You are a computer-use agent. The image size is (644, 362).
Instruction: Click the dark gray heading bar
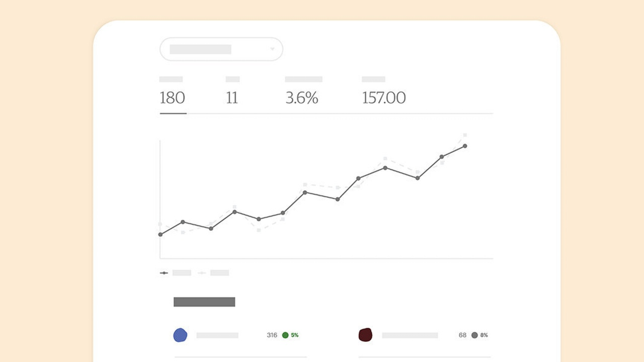[204, 302]
